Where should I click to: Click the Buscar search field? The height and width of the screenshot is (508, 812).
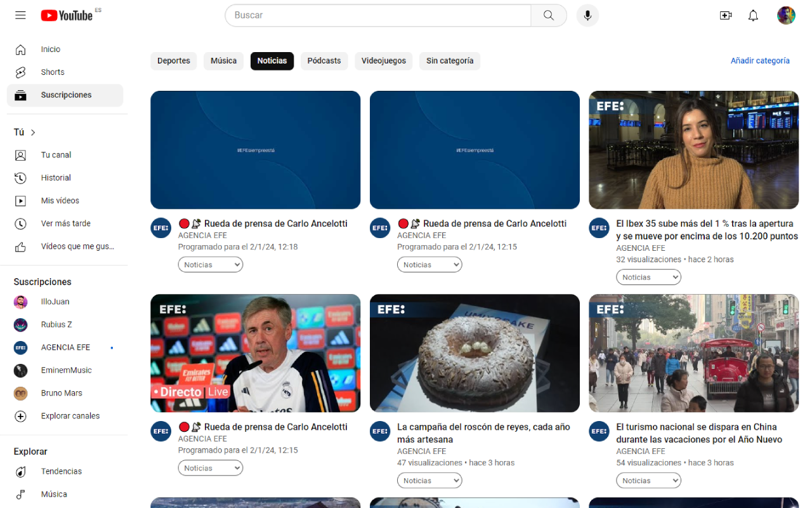pos(378,15)
